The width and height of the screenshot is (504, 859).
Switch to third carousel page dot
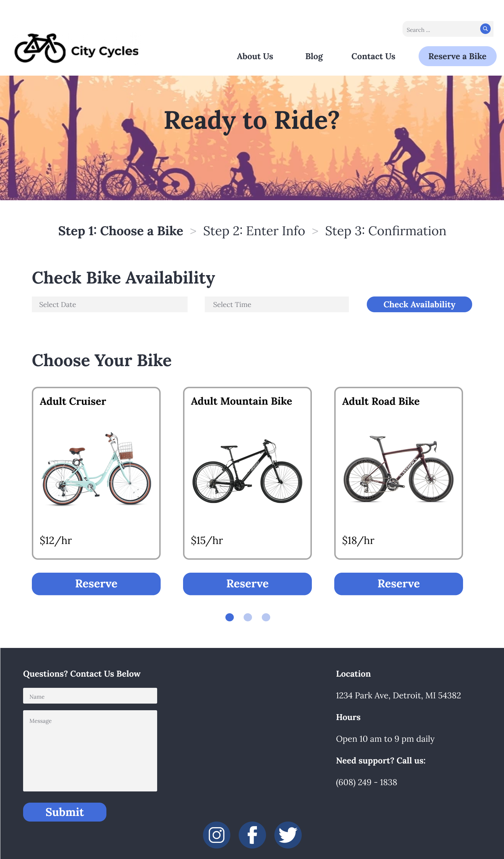coord(266,617)
